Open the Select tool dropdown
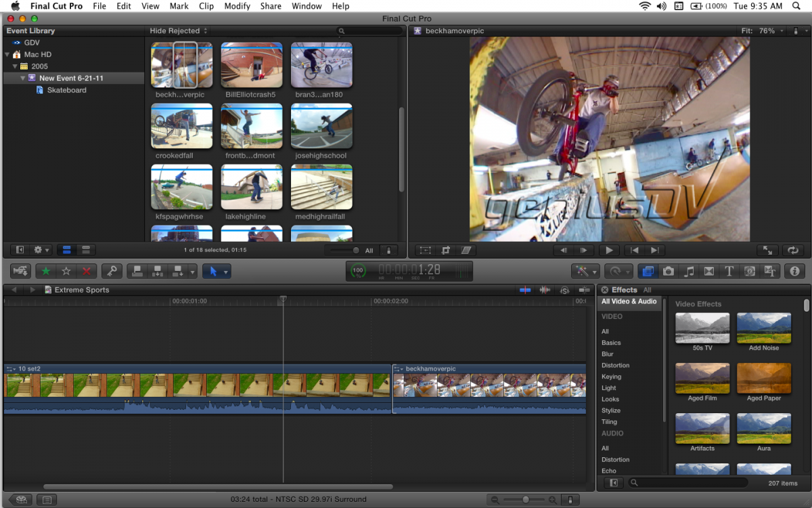The width and height of the screenshot is (812, 508). coord(226,272)
